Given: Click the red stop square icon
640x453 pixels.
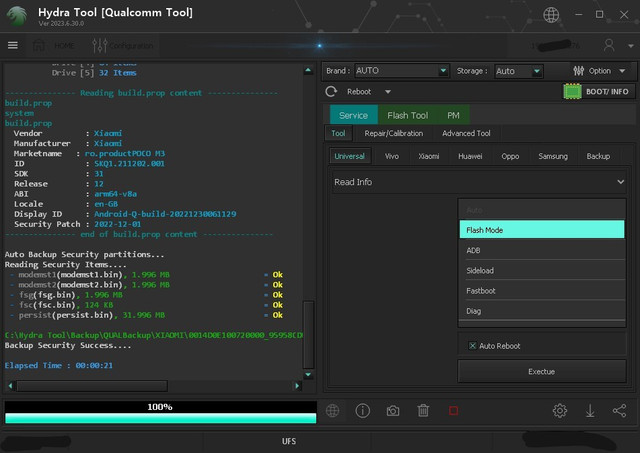Looking at the screenshot, I should 453,411.
